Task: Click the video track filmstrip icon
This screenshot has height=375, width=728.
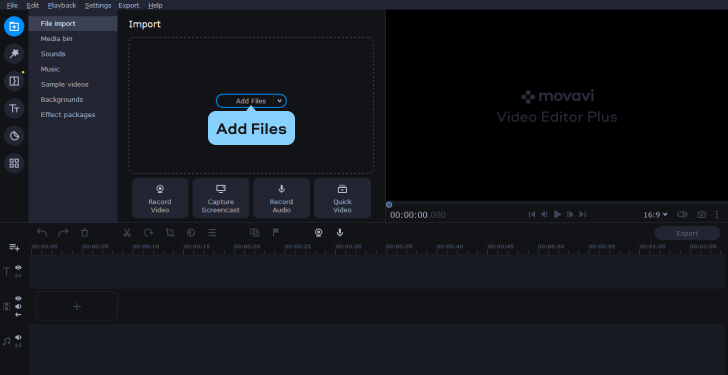Action: [6, 306]
